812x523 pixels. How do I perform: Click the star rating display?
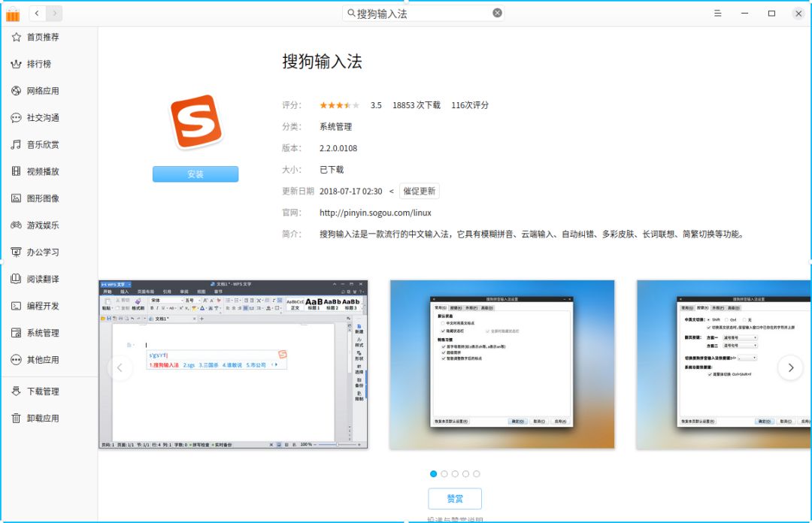pos(339,105)
